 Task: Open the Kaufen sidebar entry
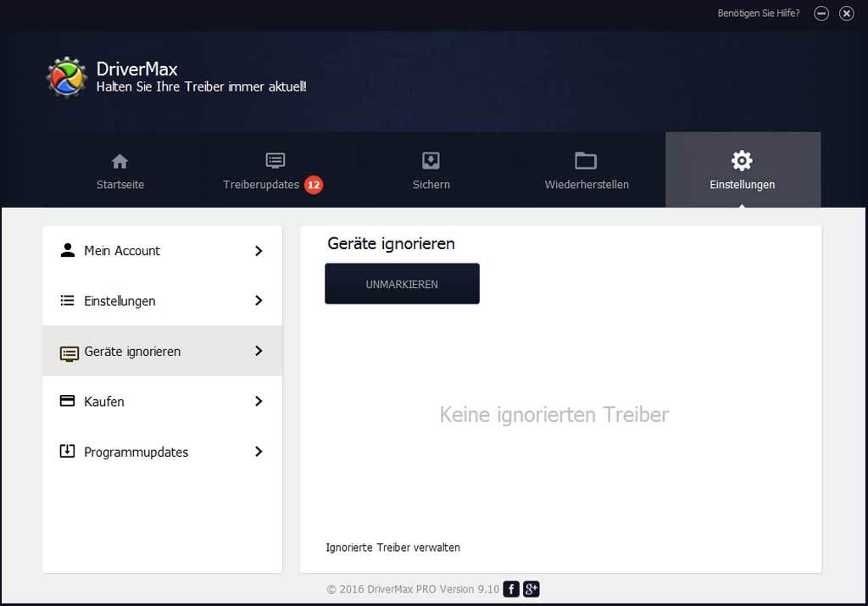(162, 401)
